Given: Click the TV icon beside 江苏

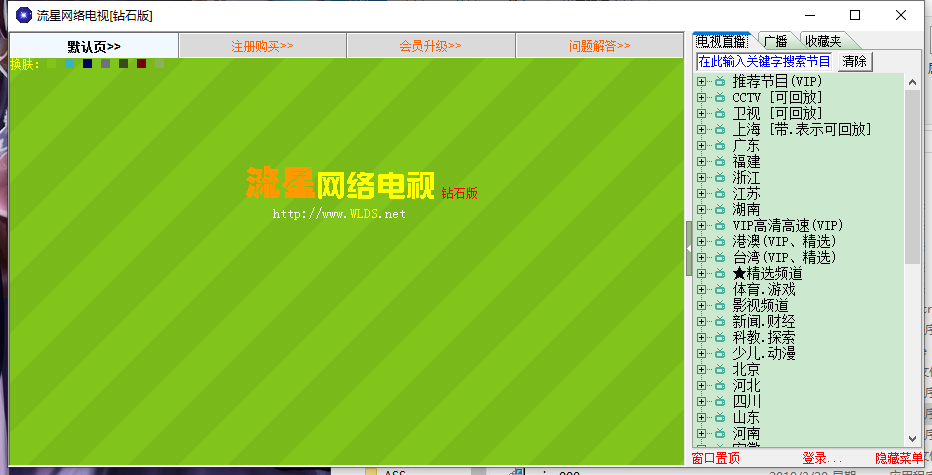Looking at the screenshot, I should tap(720, 193).
